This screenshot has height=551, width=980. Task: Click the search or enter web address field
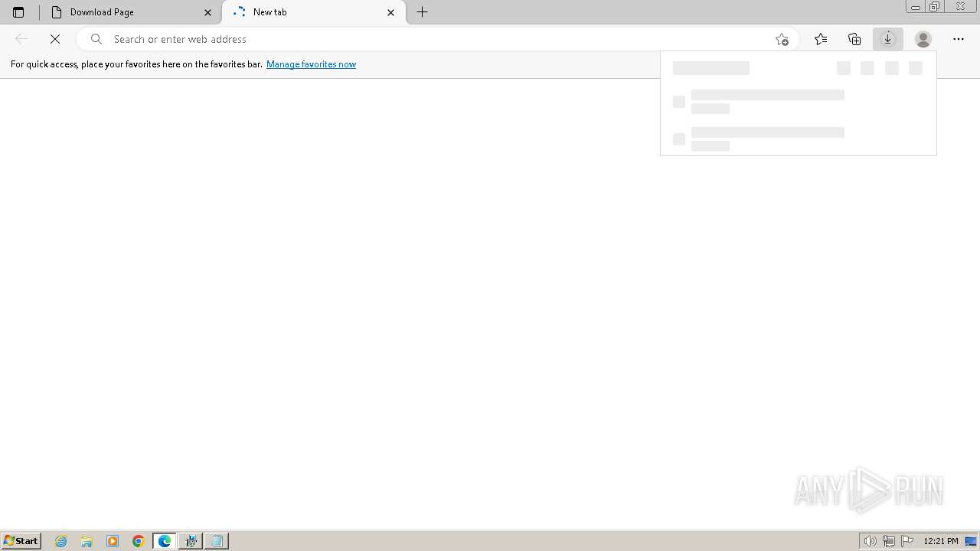436,39
